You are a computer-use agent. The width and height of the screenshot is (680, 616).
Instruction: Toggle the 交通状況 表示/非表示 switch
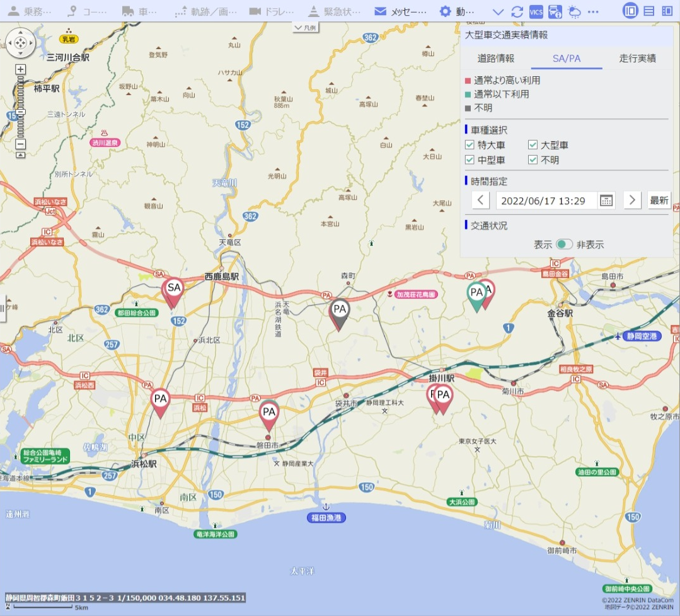tap(564, 244)
